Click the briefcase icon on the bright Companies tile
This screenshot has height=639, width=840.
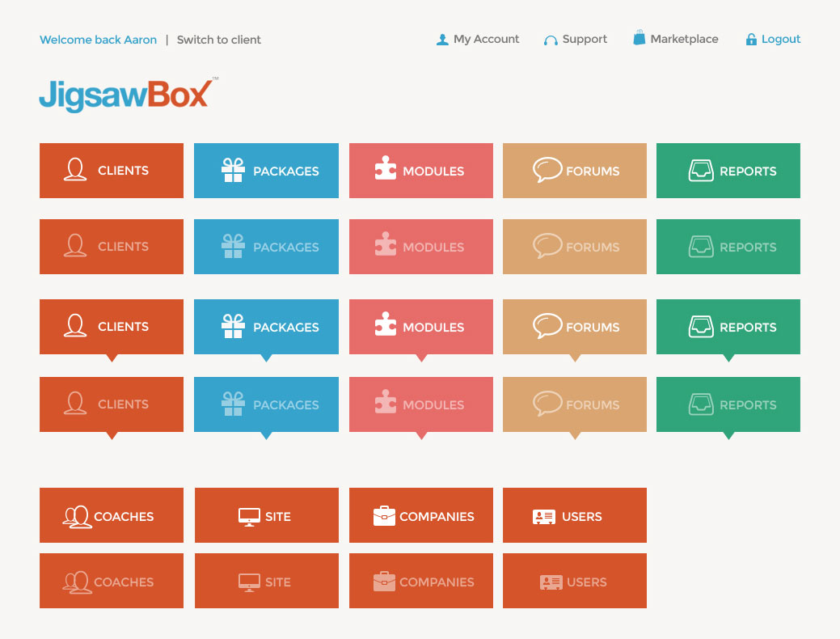point(384,516)
